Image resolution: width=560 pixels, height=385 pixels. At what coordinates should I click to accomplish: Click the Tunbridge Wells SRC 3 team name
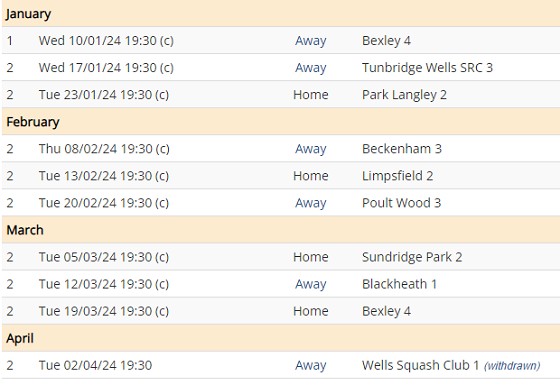click(x=427, y=68)
